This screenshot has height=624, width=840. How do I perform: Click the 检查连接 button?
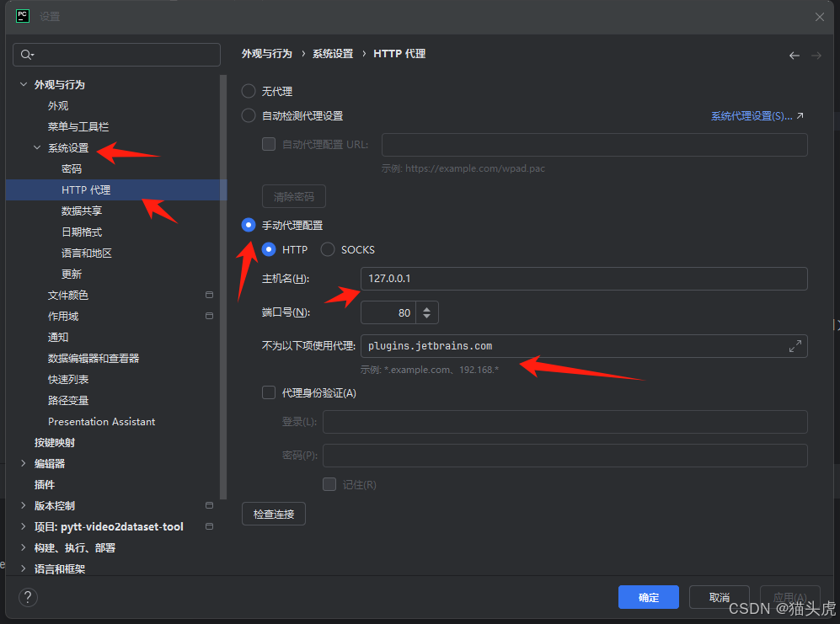[273, 513]
